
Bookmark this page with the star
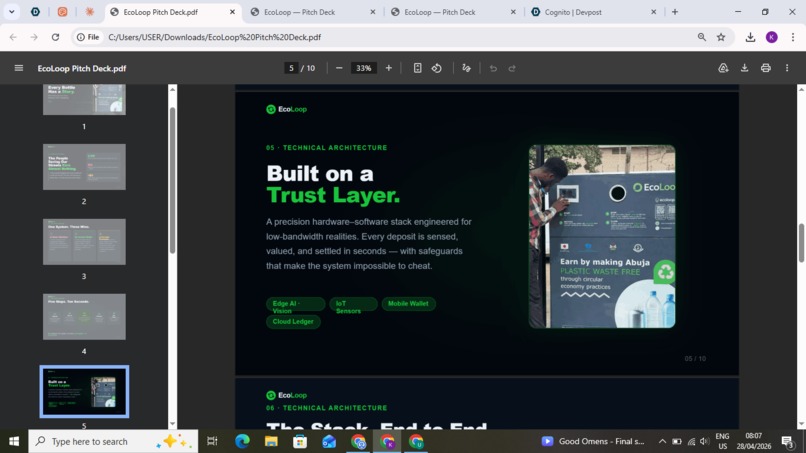coord(721,37)
